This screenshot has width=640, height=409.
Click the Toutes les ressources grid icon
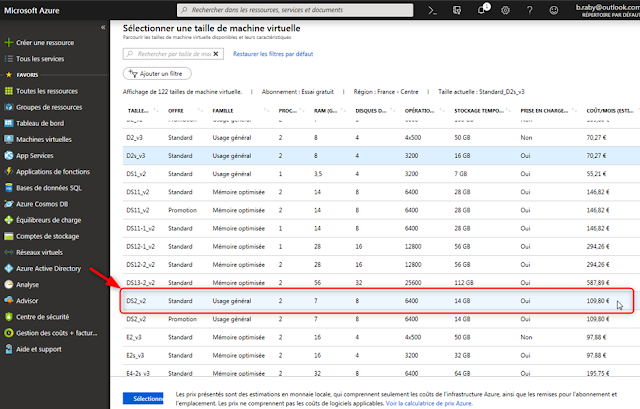click(9, 91)
